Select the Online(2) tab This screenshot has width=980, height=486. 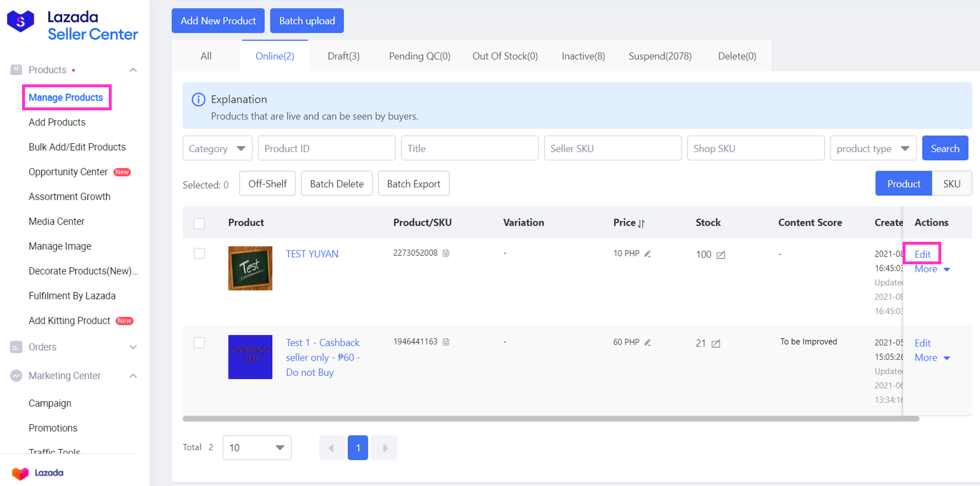click(x=275, y=56)
